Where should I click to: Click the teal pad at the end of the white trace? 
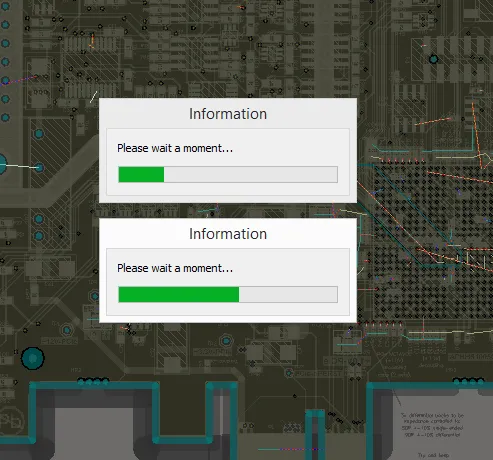point(39,168)
